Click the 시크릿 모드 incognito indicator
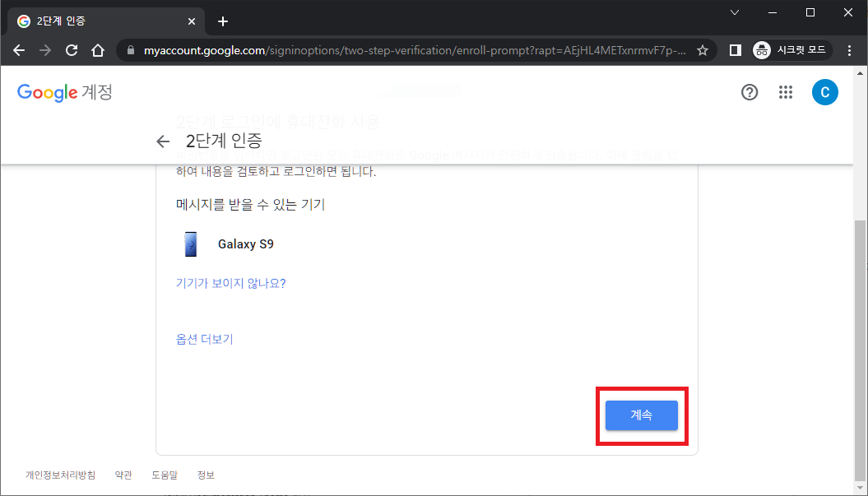The height and width of the screenshot is (496, 868). point(792,50)
